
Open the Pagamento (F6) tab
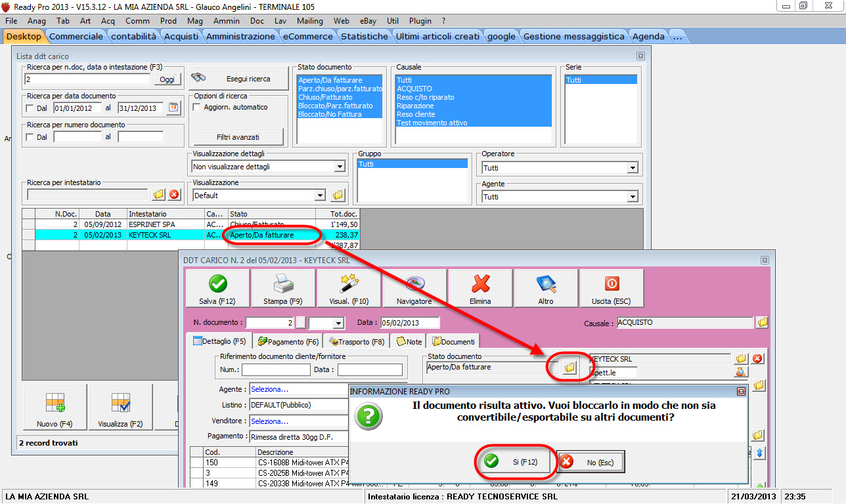pos(288,341)
